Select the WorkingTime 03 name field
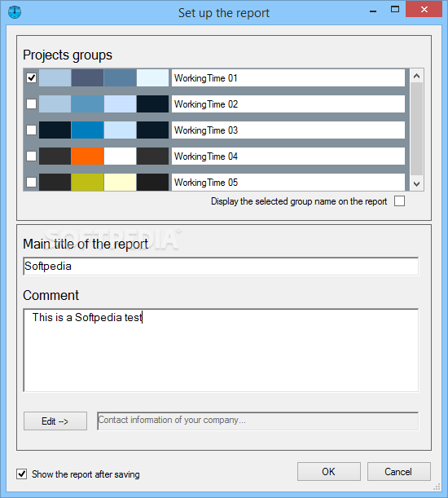 click(x=288, y=130)
